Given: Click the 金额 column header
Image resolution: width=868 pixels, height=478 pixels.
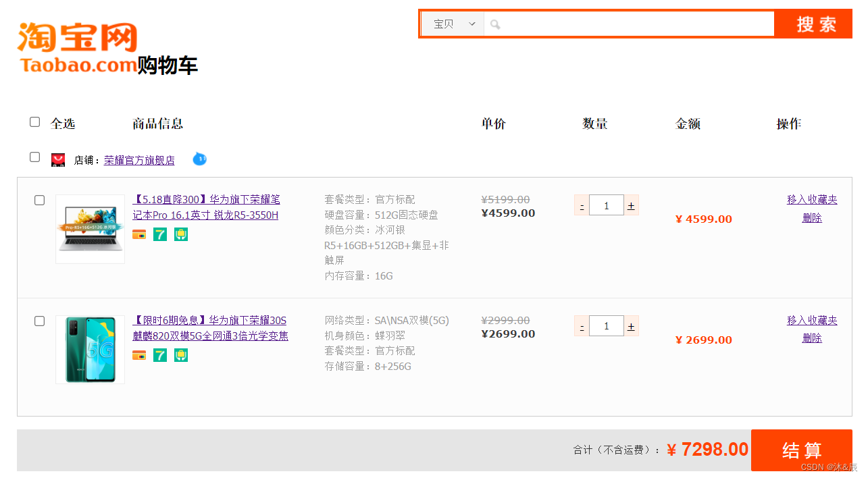Looking at the screenshot, I should (688, 124).
